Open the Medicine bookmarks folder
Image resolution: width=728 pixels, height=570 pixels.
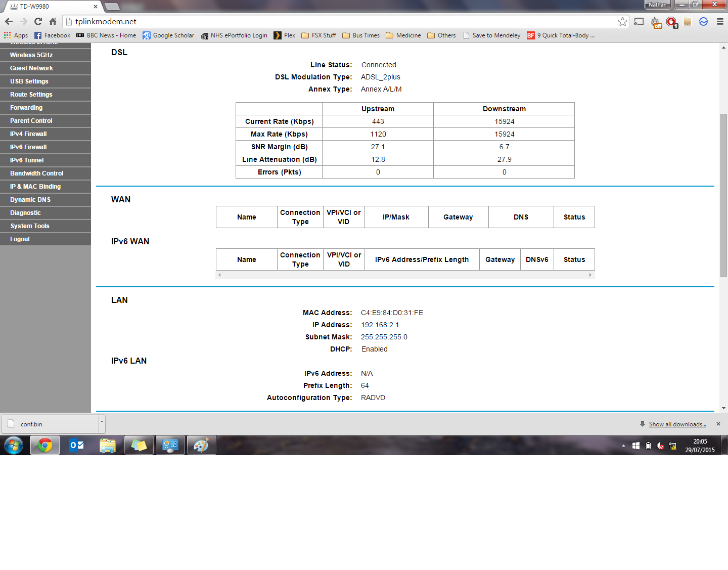403,35
